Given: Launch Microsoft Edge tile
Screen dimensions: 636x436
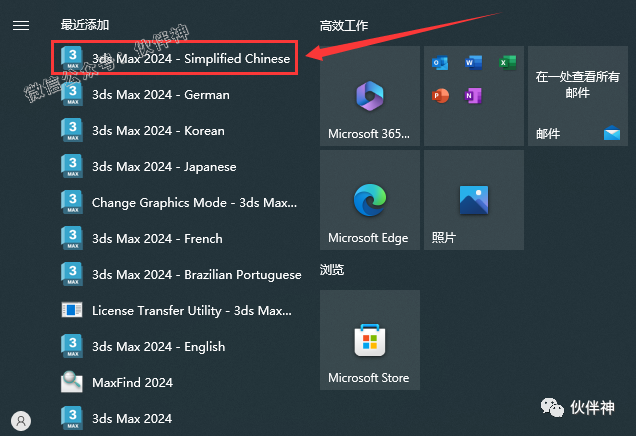Looking at the screenshot, I should click(370, 200).
